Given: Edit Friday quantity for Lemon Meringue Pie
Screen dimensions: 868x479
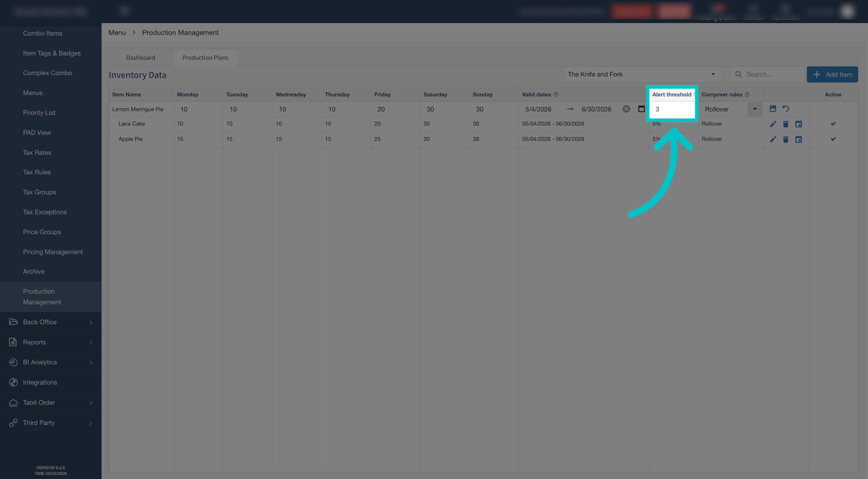Looking at the screenshot, I should pyautogui.click(x=395, y=109).
